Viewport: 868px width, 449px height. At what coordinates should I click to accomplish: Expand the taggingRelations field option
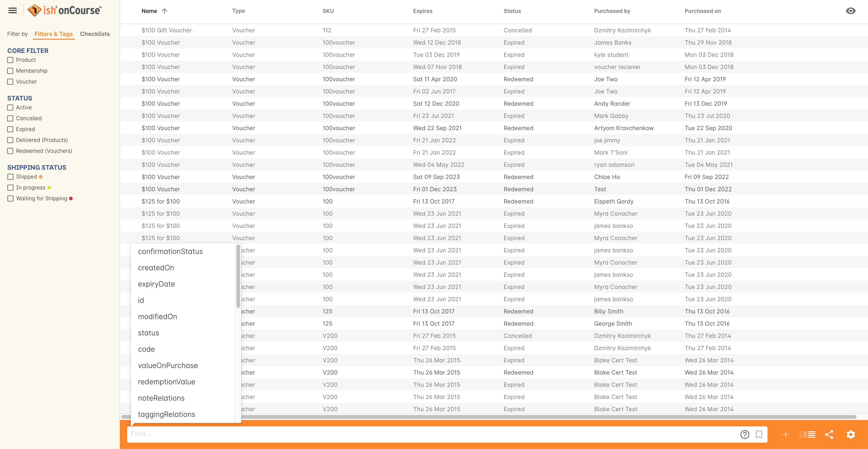pos(167,413)
